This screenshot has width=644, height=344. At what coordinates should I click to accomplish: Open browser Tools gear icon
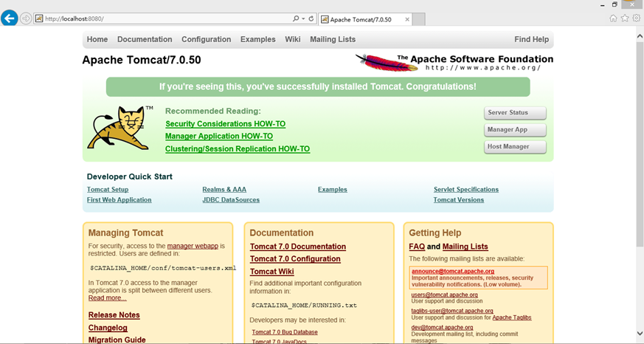(636, 18)
